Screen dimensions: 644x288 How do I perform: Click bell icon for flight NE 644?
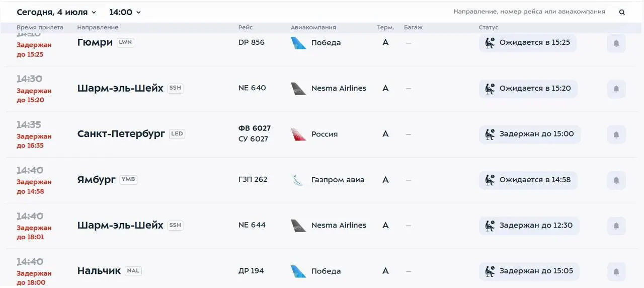(616, 226)
